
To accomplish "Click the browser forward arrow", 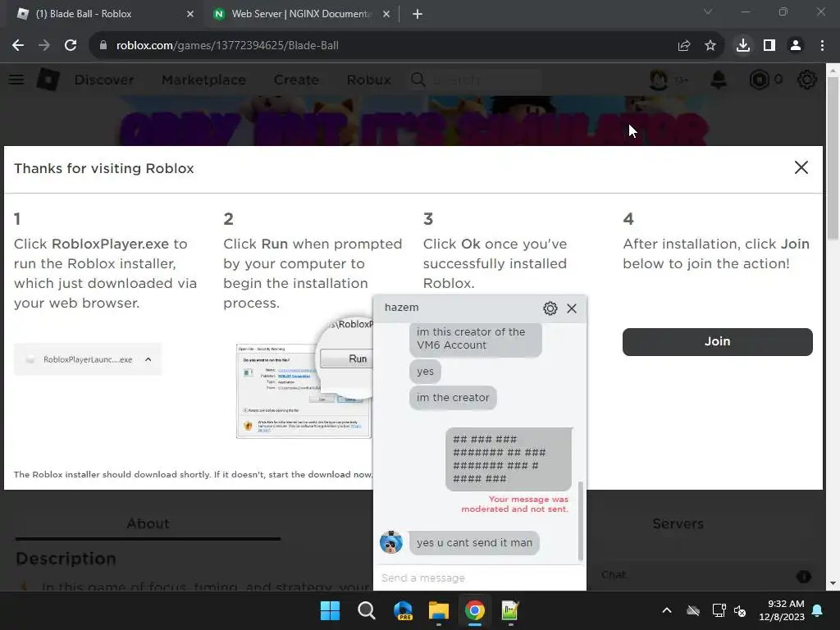I will (44, 46).
